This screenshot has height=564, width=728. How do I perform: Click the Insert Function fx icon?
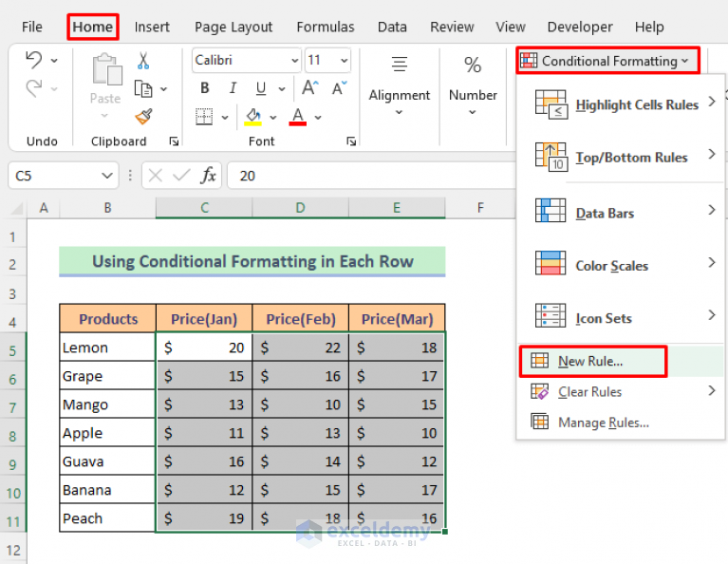[209, 176]
